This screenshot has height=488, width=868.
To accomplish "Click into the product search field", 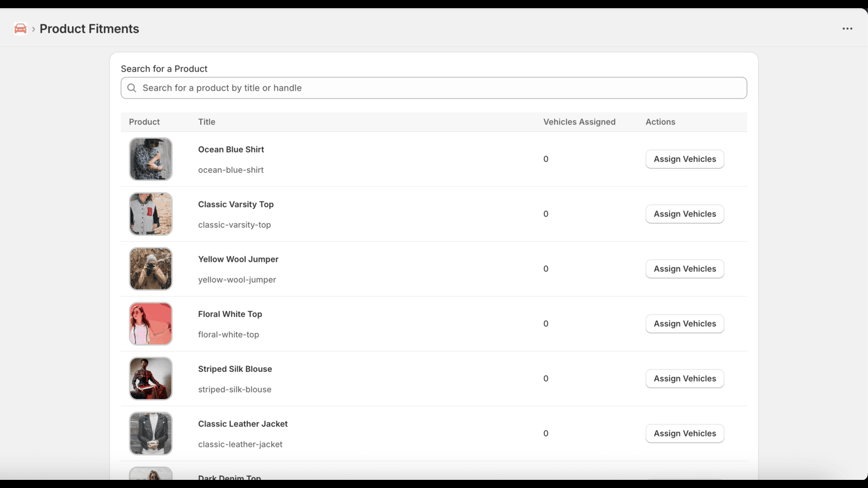I will (434, 87).
